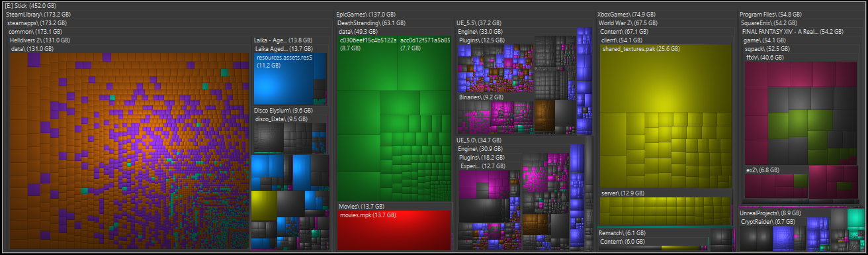Select data\ (49.3 GB) under DeathStranding

pos(358,31)
